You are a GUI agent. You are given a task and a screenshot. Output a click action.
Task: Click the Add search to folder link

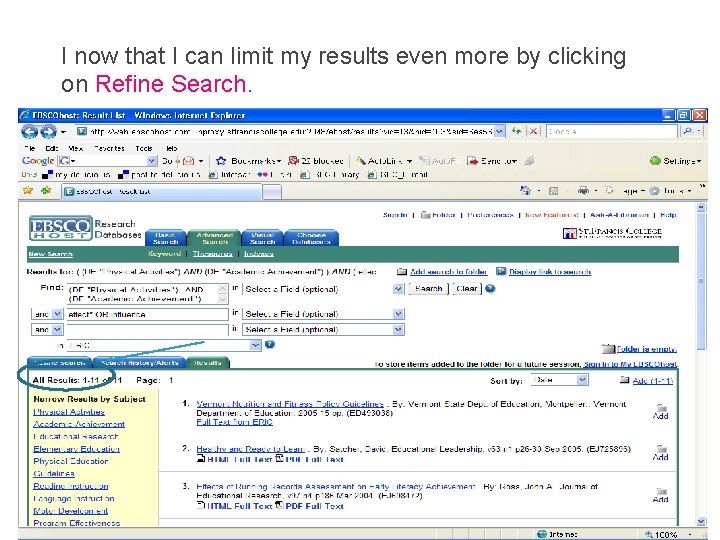tap(448, 271)
